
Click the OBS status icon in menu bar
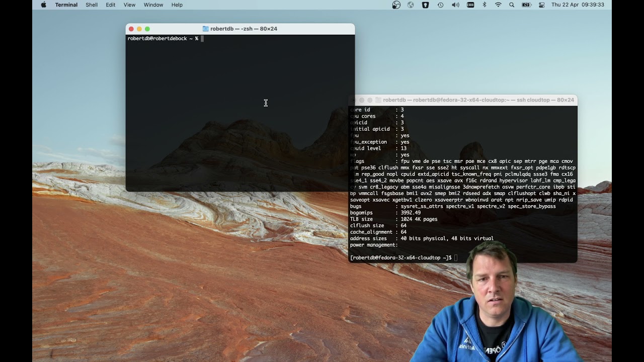click(x=396, y=5)
